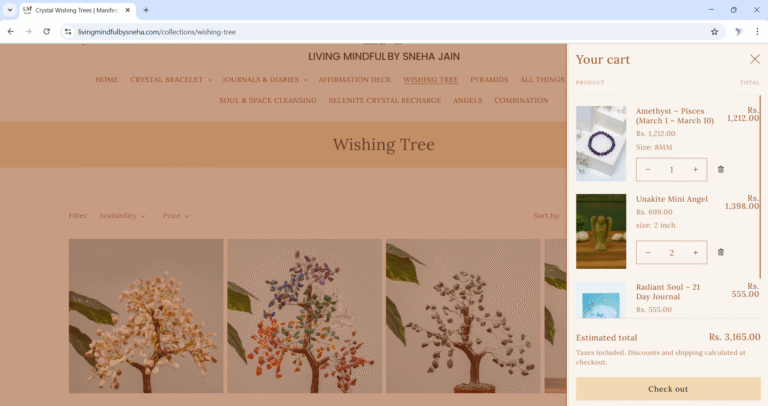Go back using browser back arrow

coord(11,31)
